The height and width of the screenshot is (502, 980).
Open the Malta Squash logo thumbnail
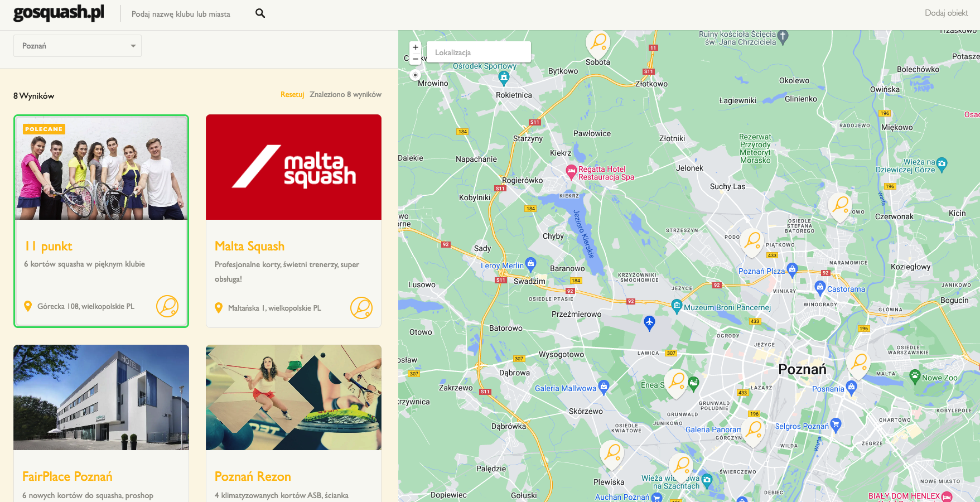pyautogui.click(x=293, y=167)
